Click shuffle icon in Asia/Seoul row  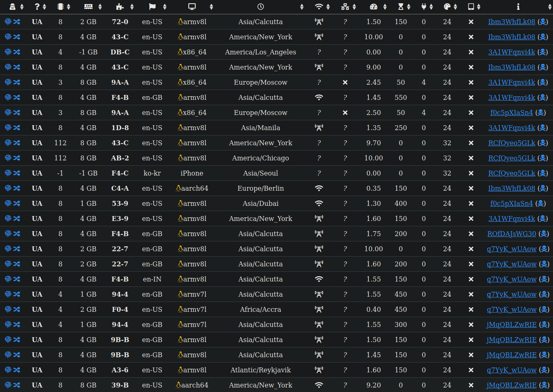pyautogui.click(x=17, y=173)
